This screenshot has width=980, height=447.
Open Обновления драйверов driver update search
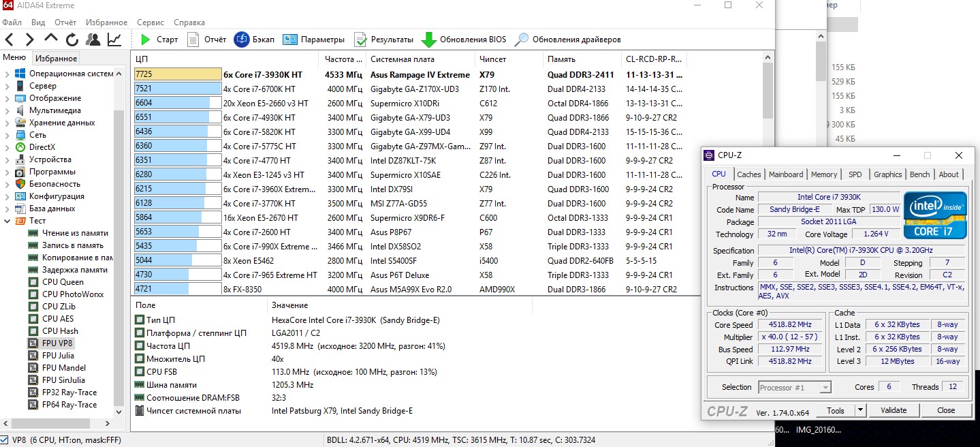[522, 40]
